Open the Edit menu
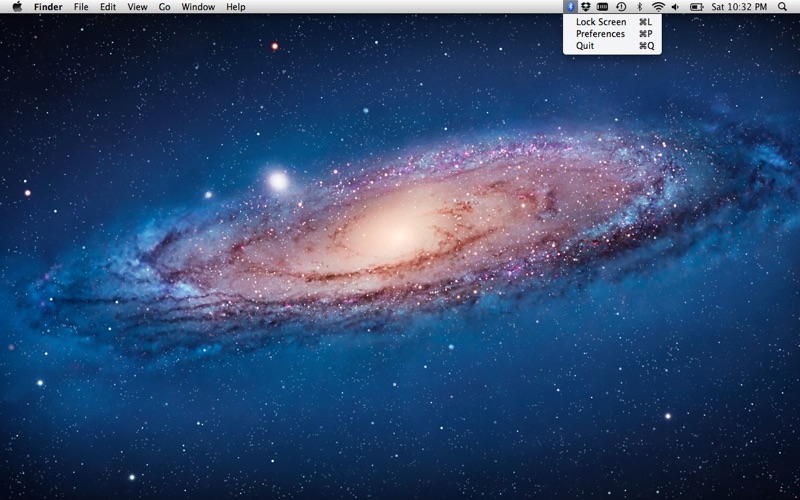800x500 pixels. pyautogui.click(x=108, y=7)
